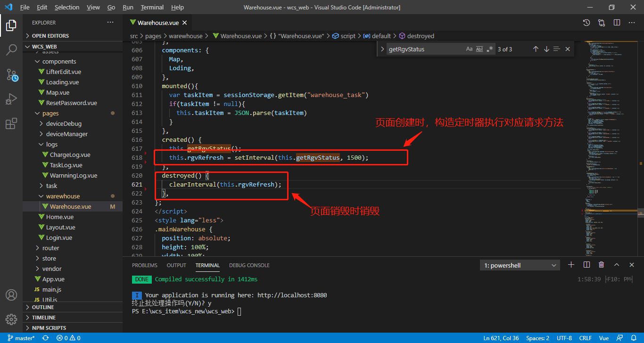Viewport: 644px width, 343px height.
Task: Go to previous find match
Action: click(x=536, y=49)
